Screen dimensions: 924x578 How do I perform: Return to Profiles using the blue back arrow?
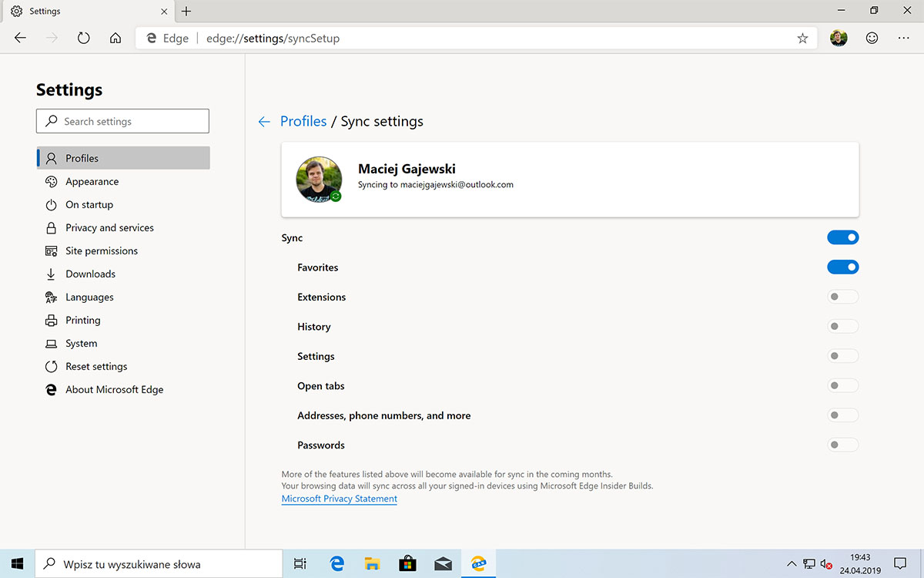coord(264,122)
